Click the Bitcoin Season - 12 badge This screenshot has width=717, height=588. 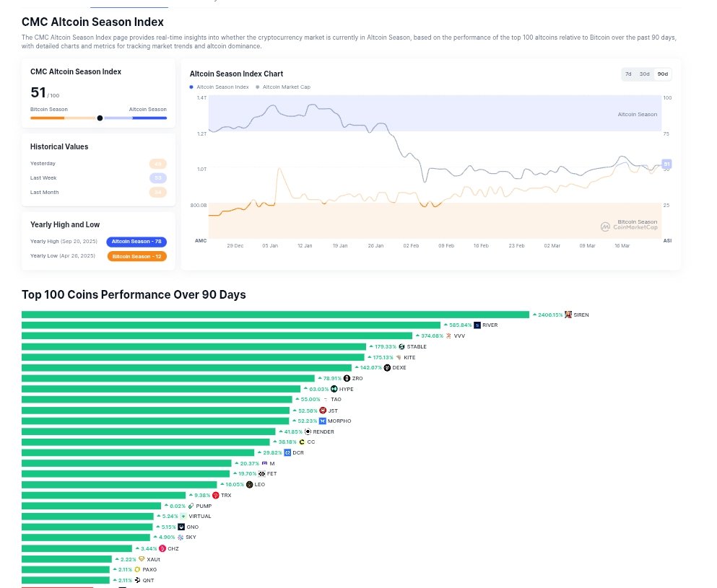coord(137,256)
